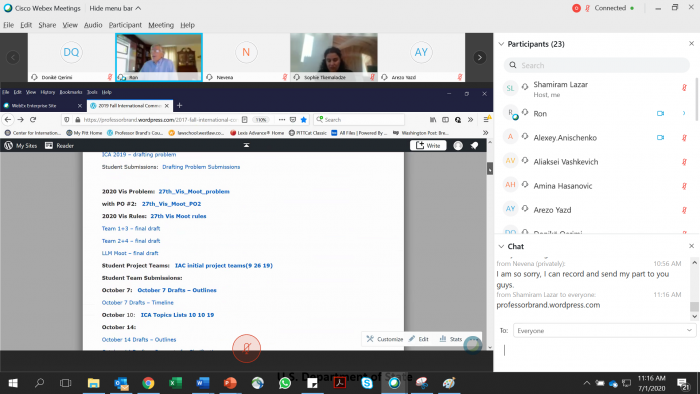Toggle Aliaksei Vashkevich's mute microphone icon

click(x=684, y=162)
